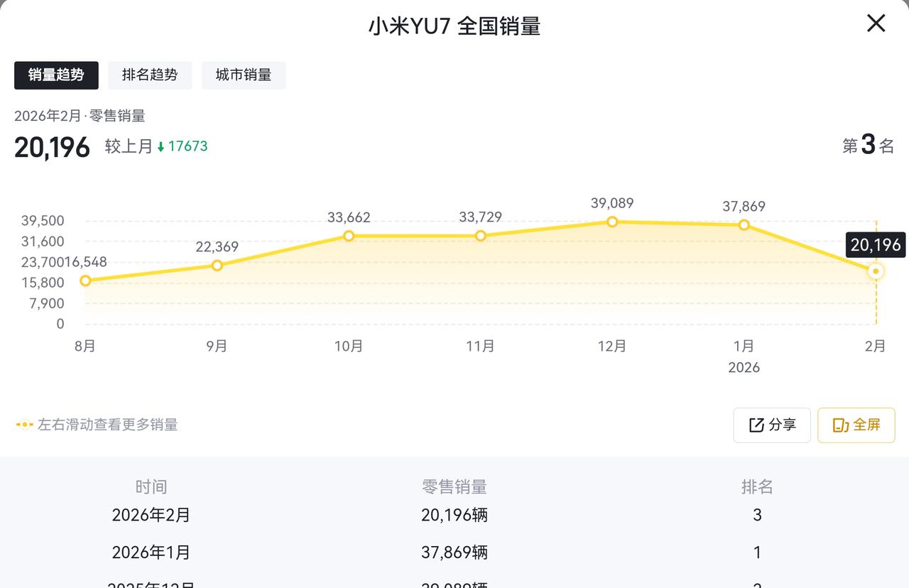Click rank 3 in the 2026年2月 table row
909x588 pixels.
pyautogui.click(x=757, y=515)
